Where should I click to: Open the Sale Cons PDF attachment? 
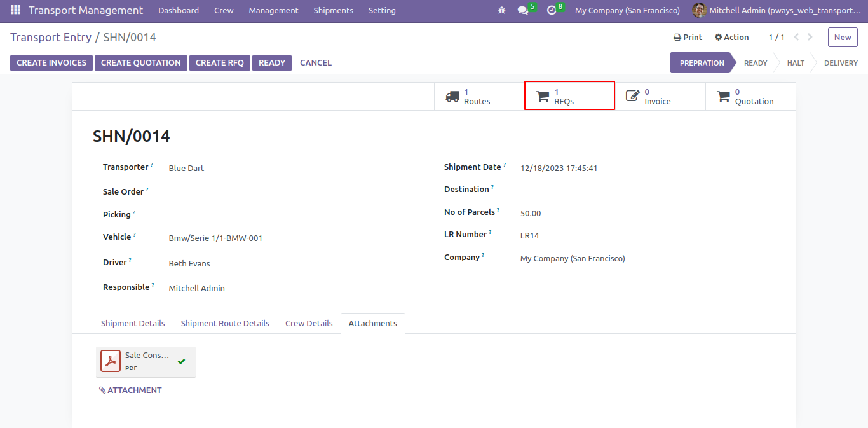pyautogui.click(x=146, y=361)
